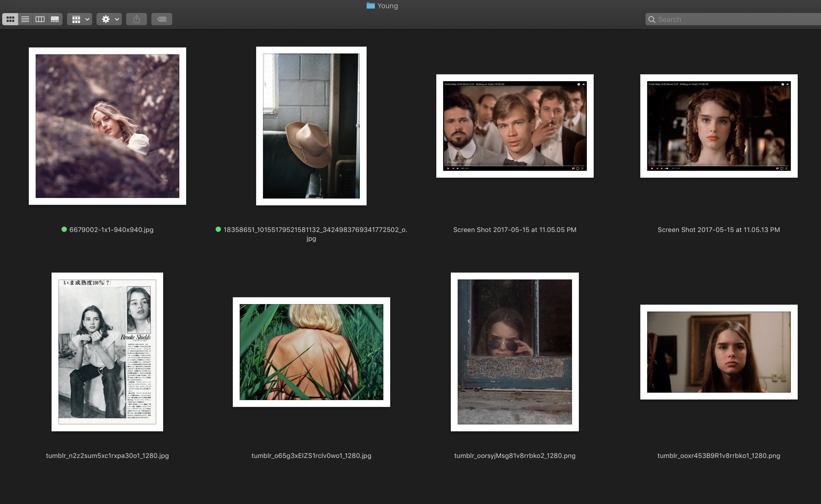Switch to column view
The width and height of the screenshot is (821, 504).
(40, 19)
